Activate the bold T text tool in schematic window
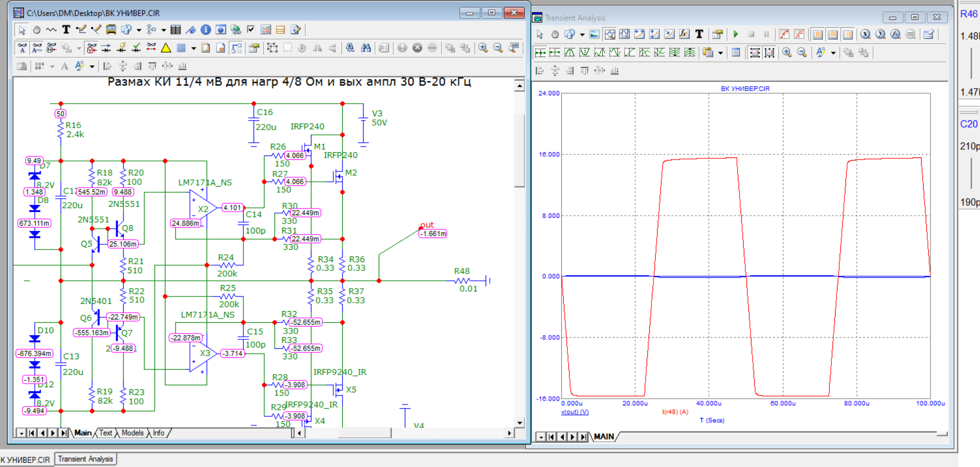This screenshot has height=467, width=980. coord(66,30)
